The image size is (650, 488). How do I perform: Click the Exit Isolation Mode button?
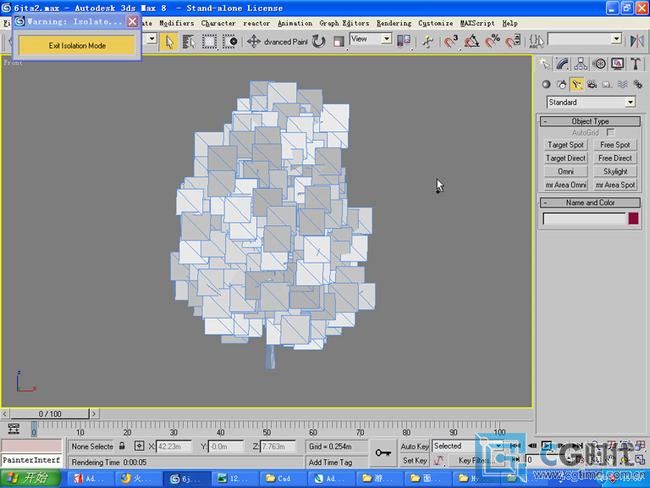click(x=77, y=46)
